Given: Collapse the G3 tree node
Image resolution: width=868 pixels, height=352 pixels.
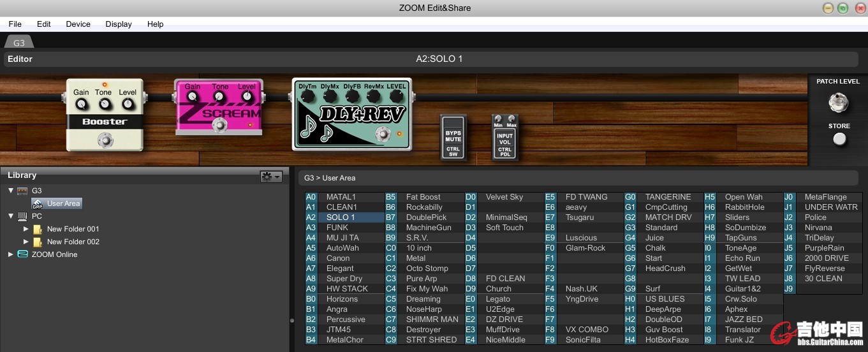Looking at the screenshot, I should 10,190.
